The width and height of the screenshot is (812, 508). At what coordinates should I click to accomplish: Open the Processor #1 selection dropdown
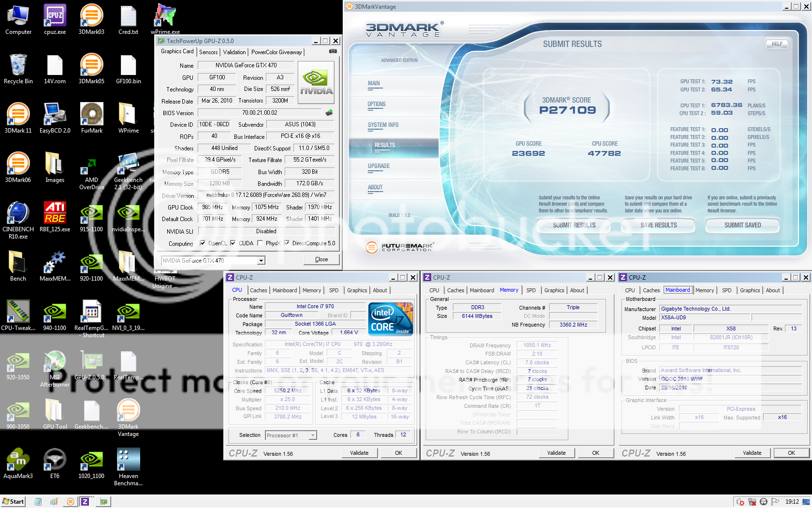click(x=313, y=435)
